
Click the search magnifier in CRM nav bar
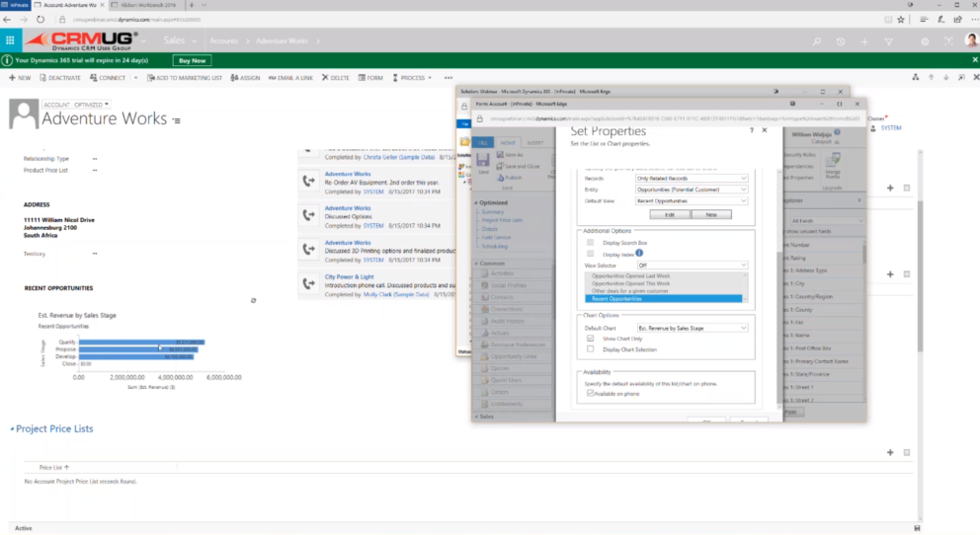tap(816, 41)
